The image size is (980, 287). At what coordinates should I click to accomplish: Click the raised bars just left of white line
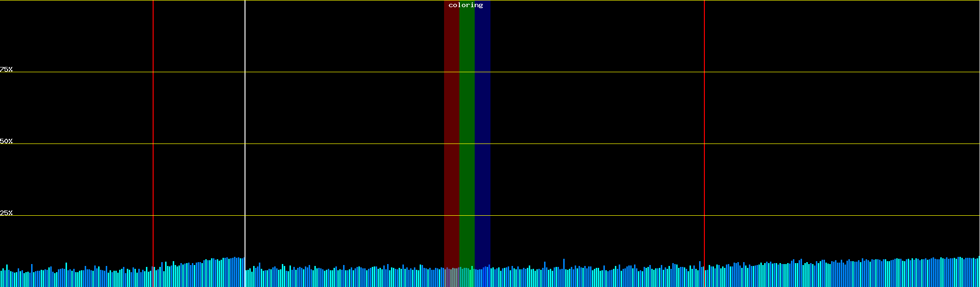tap(234, 273)
